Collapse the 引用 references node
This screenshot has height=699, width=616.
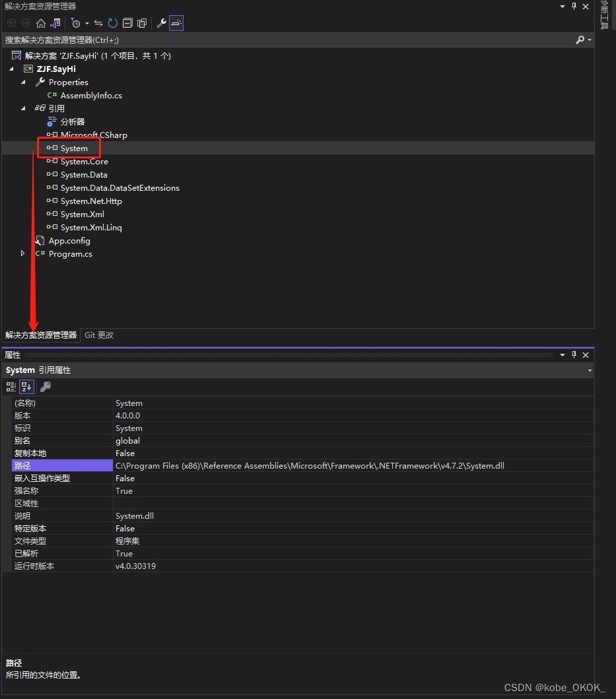pyautogui.click(x=23, y=108)
